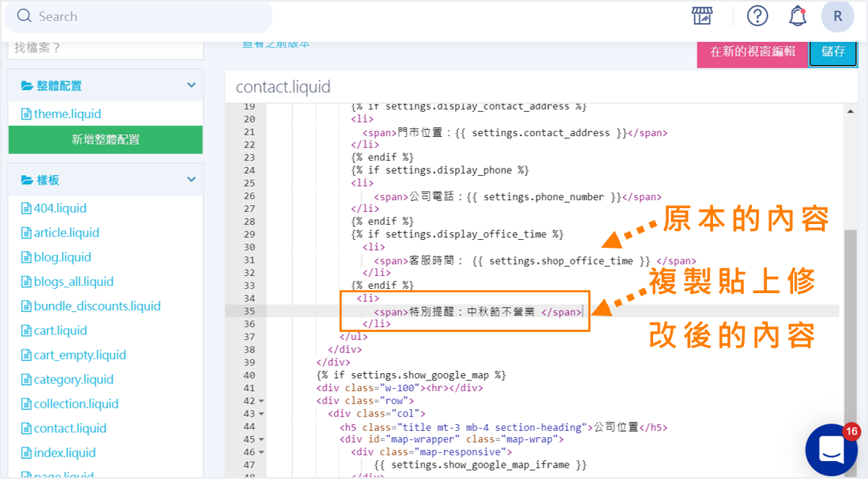Image resolution: width=868 pixels, height=479 pixels.
Task: Click the search magnifier icon
Action: click(25, 17)
